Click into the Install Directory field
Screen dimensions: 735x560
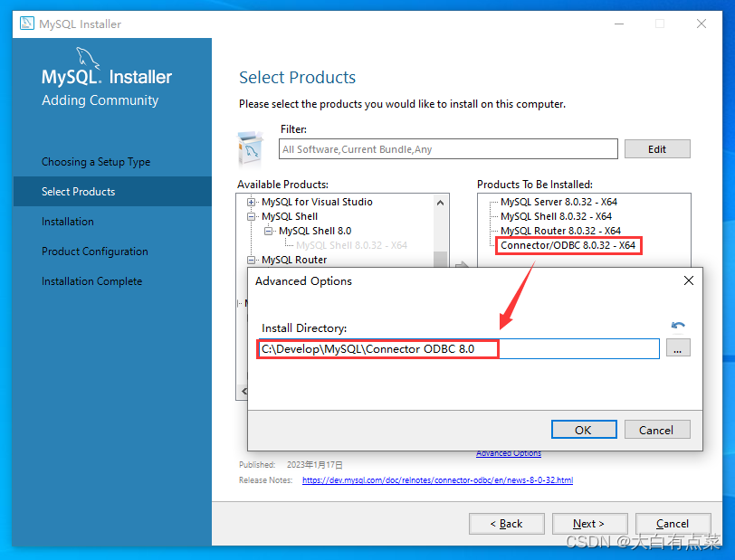click(x=458, y=349)
